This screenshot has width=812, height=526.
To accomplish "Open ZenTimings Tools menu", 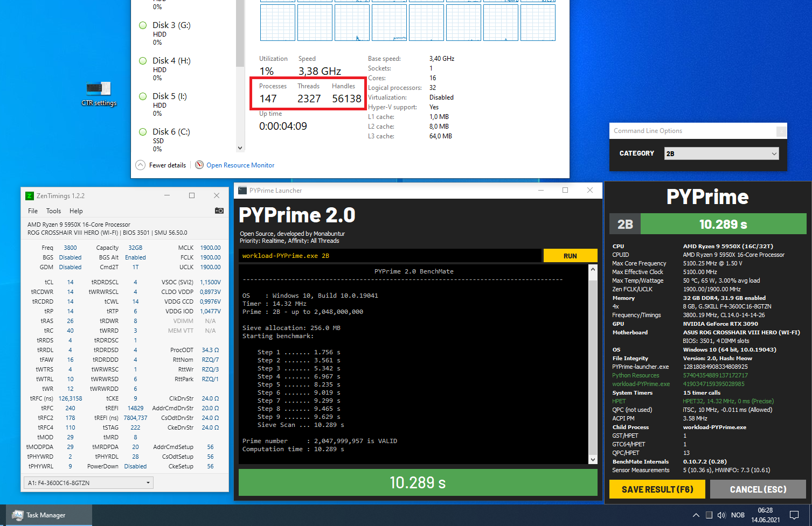I will (x=53, y=211).
